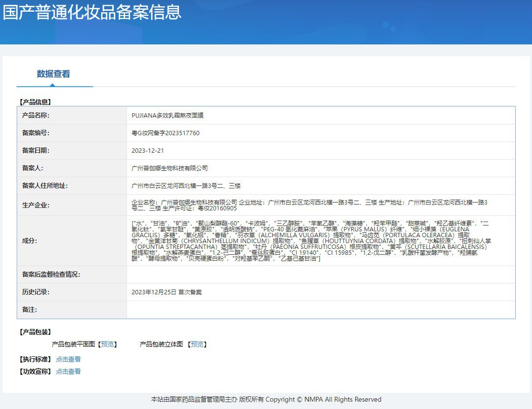Select filer name 广州普伽娜生物科技有限公司
Viewport: 532px width, 409px height.
tap(170, 168)
